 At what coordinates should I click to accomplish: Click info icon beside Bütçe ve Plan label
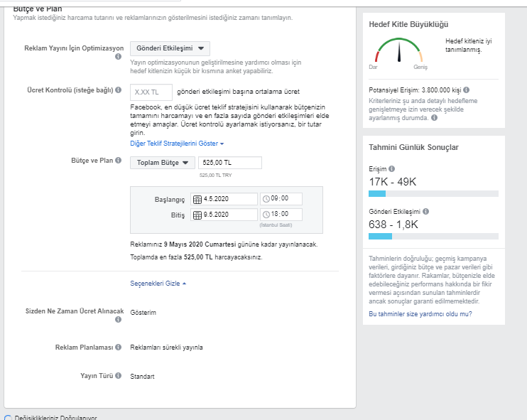point(119,160)
